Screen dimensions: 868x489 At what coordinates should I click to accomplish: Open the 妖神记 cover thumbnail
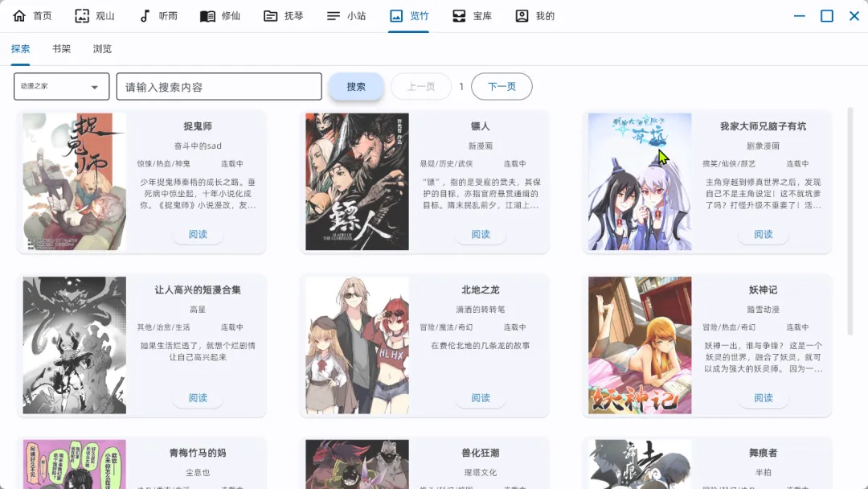(x=640, y=345)
